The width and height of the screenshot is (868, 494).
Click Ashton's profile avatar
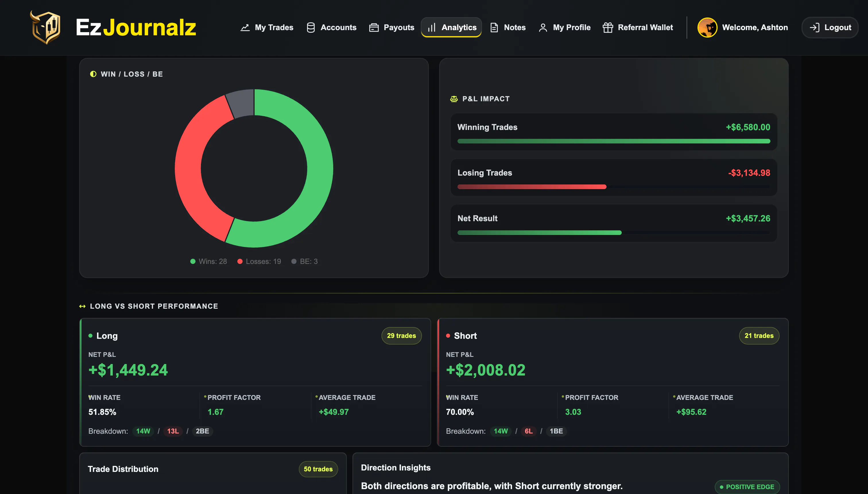coord(707,28)
